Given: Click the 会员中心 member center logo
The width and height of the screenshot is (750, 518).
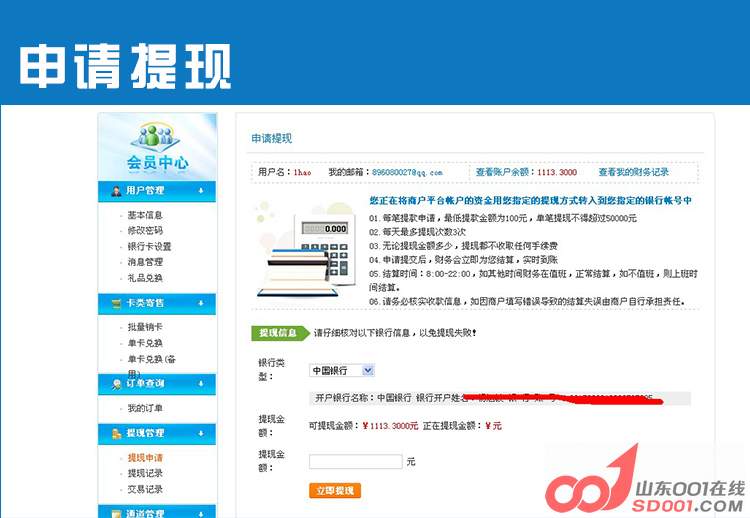Looking at the screenshot, I should point(157,146).
